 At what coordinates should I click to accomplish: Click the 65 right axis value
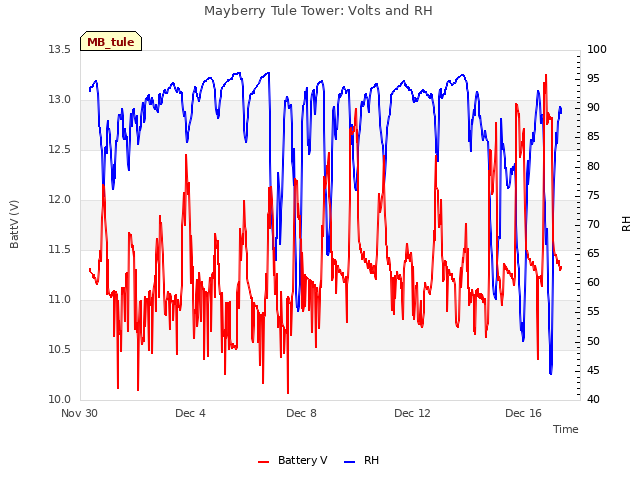593,253
